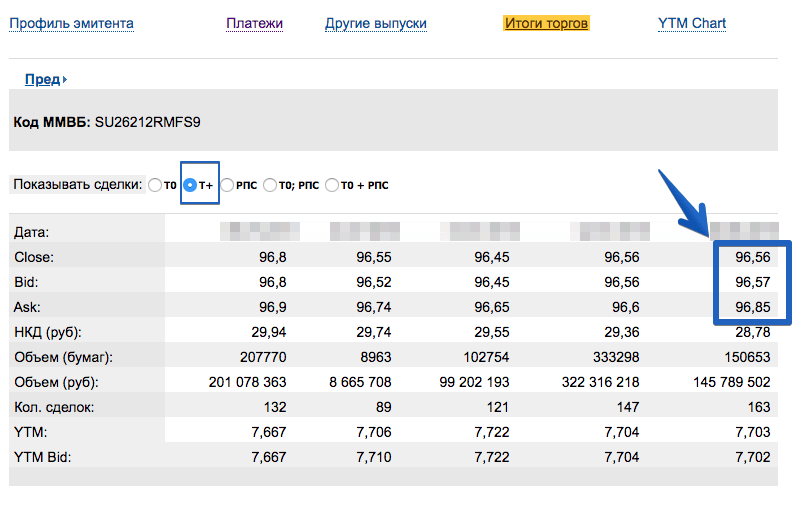Click the ruble volume 8 665 708

(360, 382)
